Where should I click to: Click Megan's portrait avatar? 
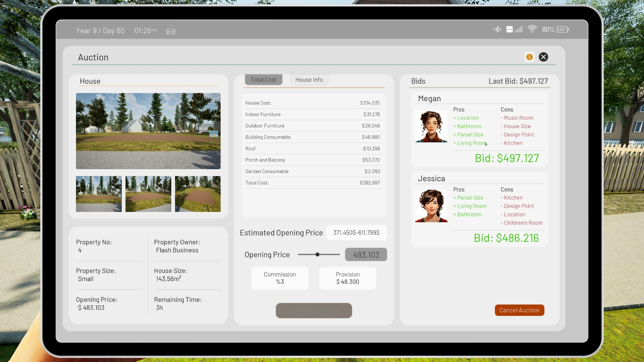tap(431, 126)
